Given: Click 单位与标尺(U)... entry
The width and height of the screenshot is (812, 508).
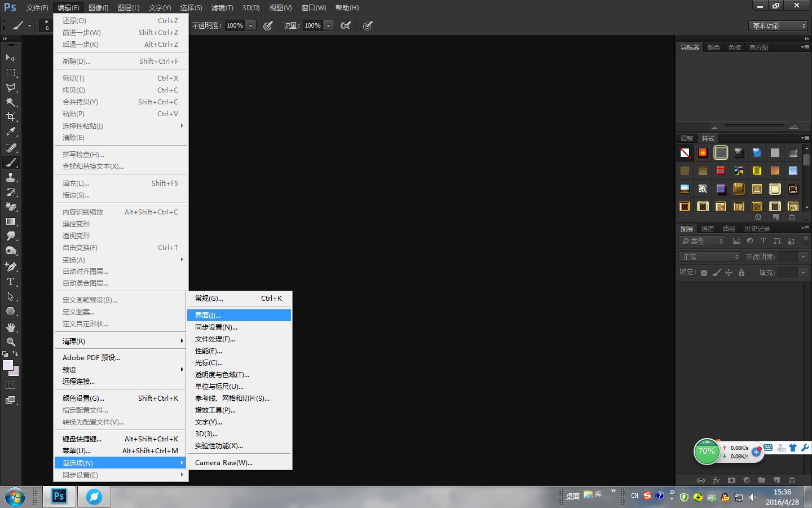Looking at the screenshot, I should pos(239,386).
